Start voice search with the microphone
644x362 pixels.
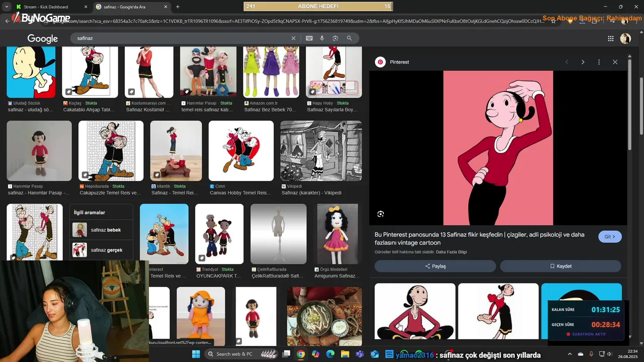[x=322, y=38]
